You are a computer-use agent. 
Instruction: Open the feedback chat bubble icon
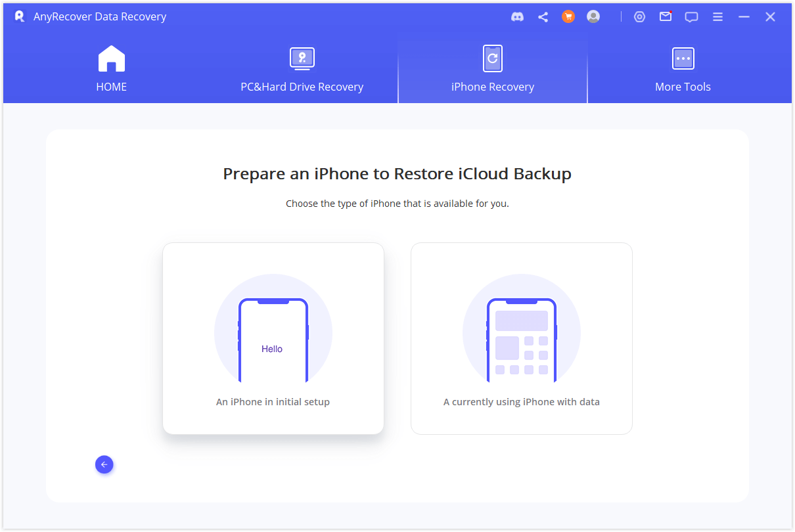[691, 17]
